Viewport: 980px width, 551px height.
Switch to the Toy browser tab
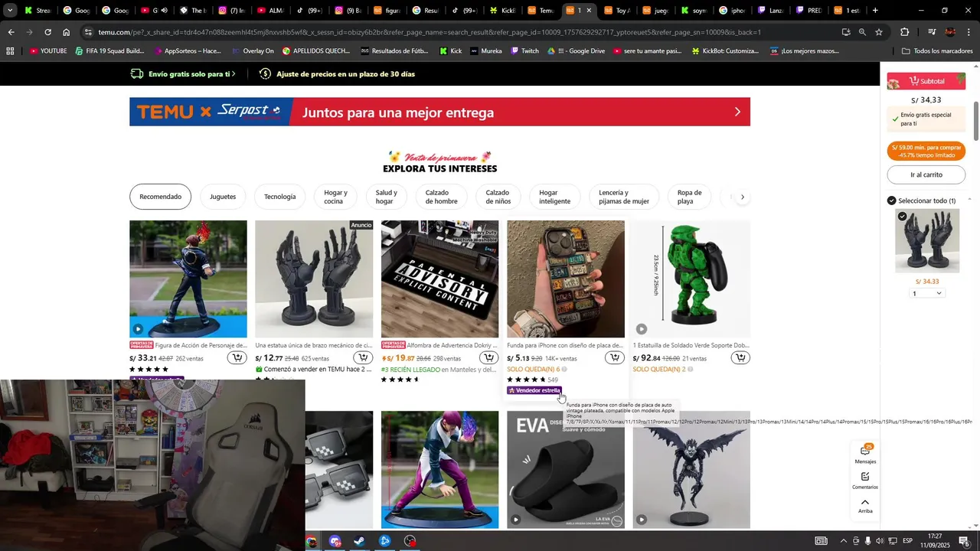617,11
